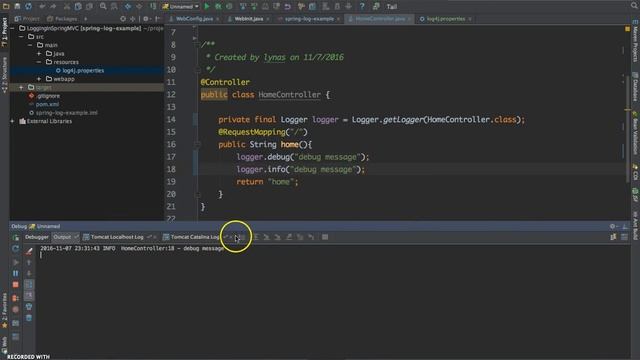
Task: Click the Synchronize icon in top toolbar
Action: coord(28,6)
